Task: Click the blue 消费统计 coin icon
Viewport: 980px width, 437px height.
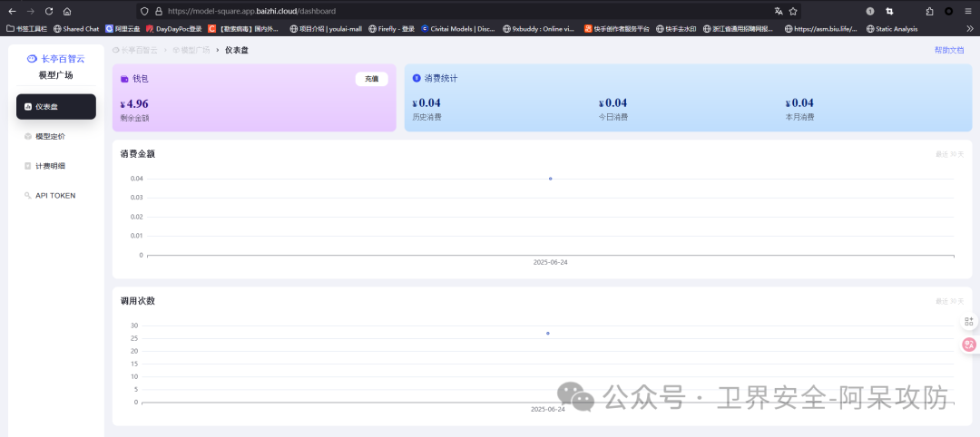Action: coord(416,78)
